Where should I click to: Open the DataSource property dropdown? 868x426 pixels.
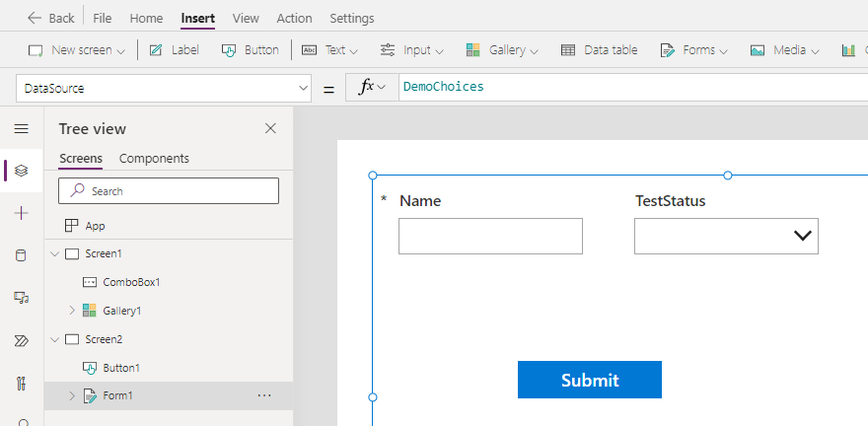164,88
